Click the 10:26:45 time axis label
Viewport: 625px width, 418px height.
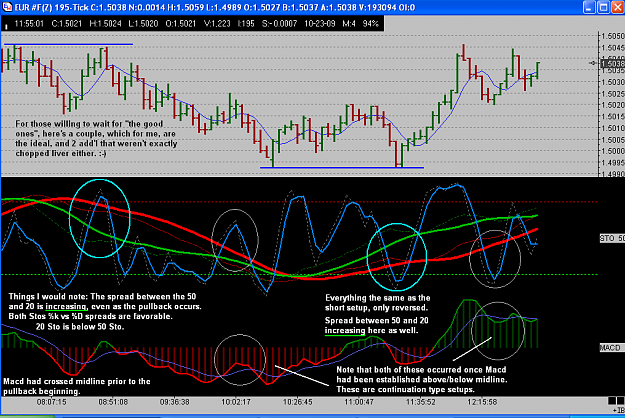click(298, 402)
